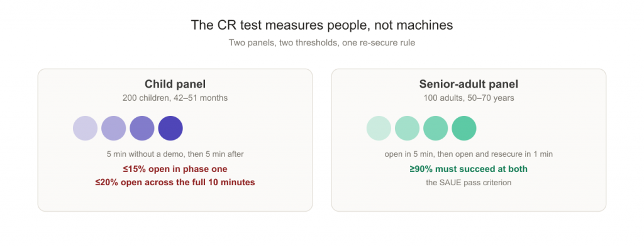Select 'the SAUE pass criterion' caption
The height and width of the screenshot is (247, 644).
[x=469, y=183]
